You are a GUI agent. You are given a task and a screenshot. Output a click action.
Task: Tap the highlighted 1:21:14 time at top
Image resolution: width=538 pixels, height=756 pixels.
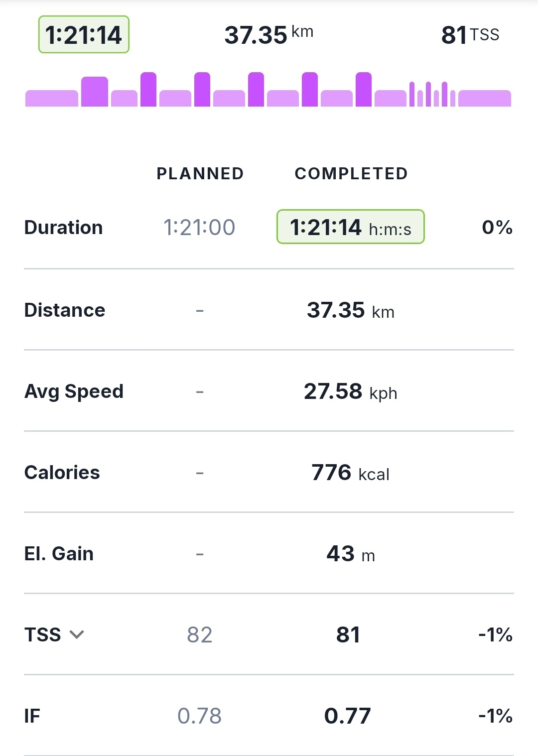[84, 35]
